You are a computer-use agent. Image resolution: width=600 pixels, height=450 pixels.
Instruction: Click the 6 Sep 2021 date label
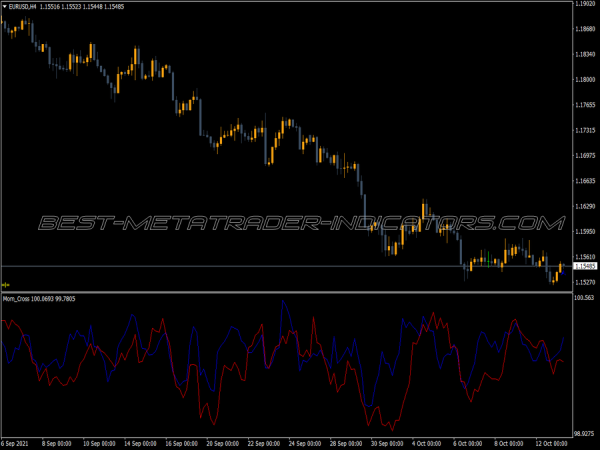pos(16,444)
